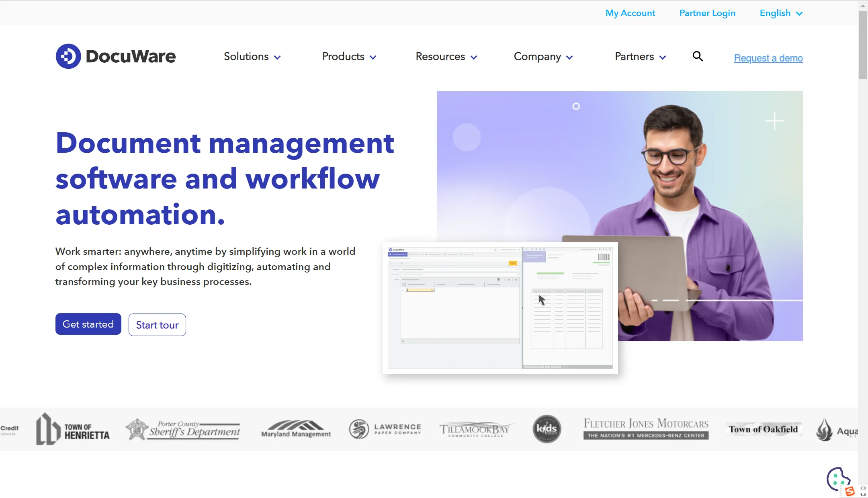Click the Town of Henrietta logo

pyautogui.click(x=73, y=429)
